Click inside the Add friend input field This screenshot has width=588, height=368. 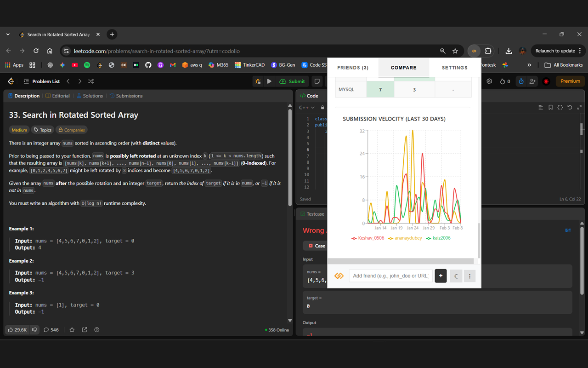pos(390,276)
